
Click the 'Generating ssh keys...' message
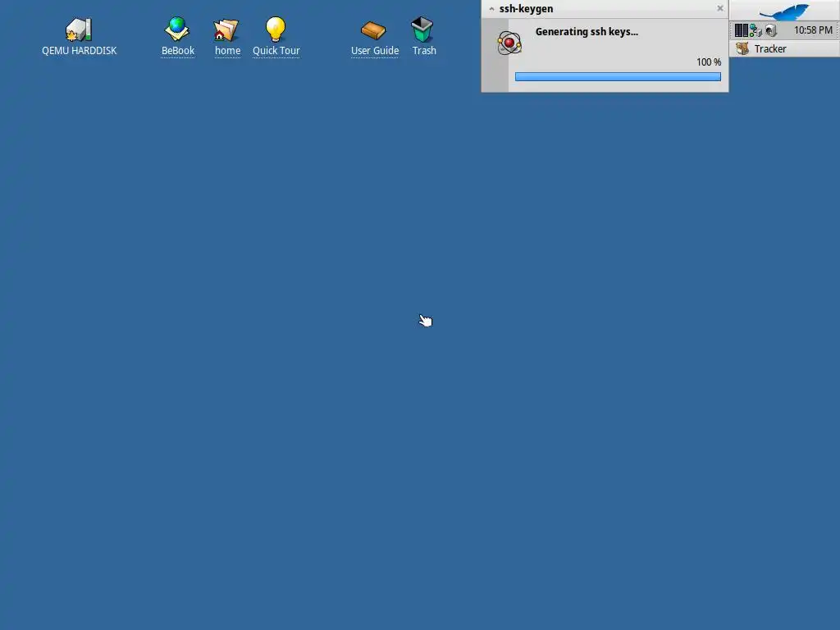(587, 32)
